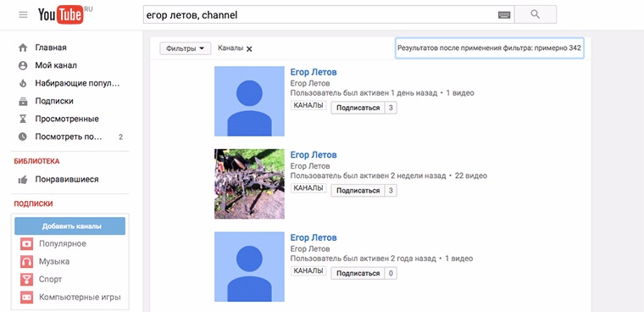
Task: Open Посмотреть позже watch later list
Action: click(69, 136)
